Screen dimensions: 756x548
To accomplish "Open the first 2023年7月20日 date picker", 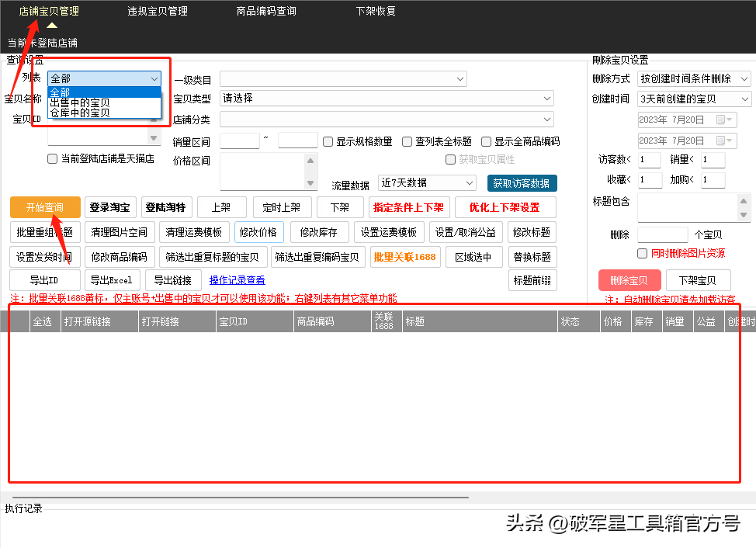I will [x=687, y=120].
